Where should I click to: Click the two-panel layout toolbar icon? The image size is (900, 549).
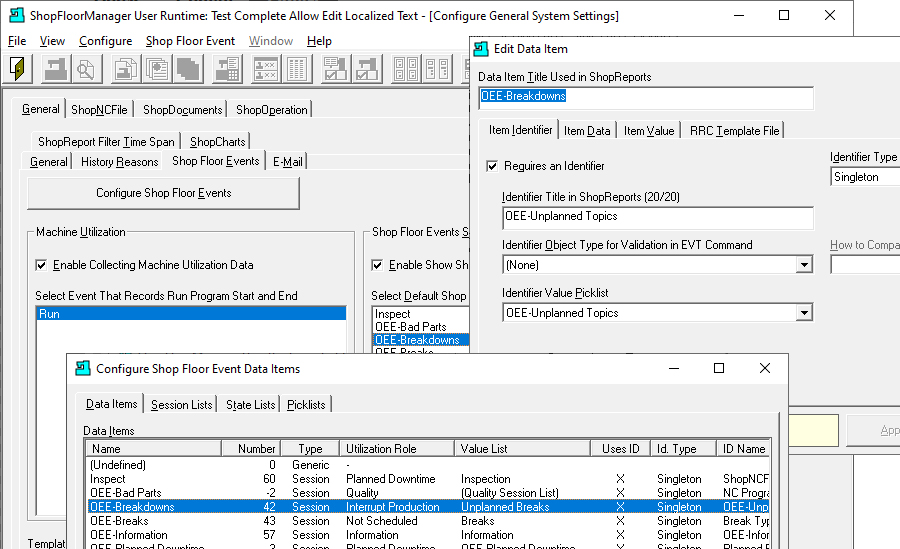[437, 69]
